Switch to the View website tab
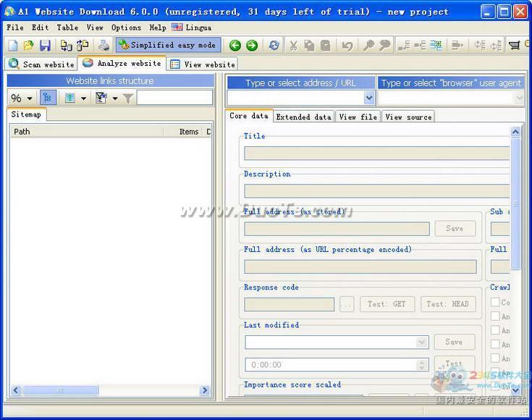This screenshot has width=532, height=420. tap(203, 64)
